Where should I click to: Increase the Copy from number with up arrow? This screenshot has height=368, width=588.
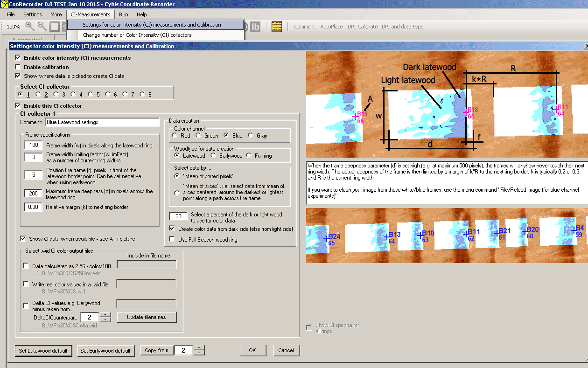tap(199, 348)
